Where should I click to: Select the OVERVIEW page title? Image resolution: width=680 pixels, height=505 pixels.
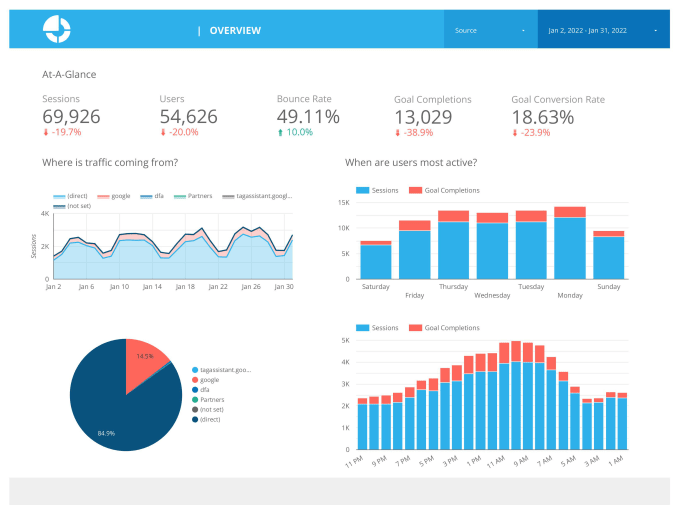point(235,31)
